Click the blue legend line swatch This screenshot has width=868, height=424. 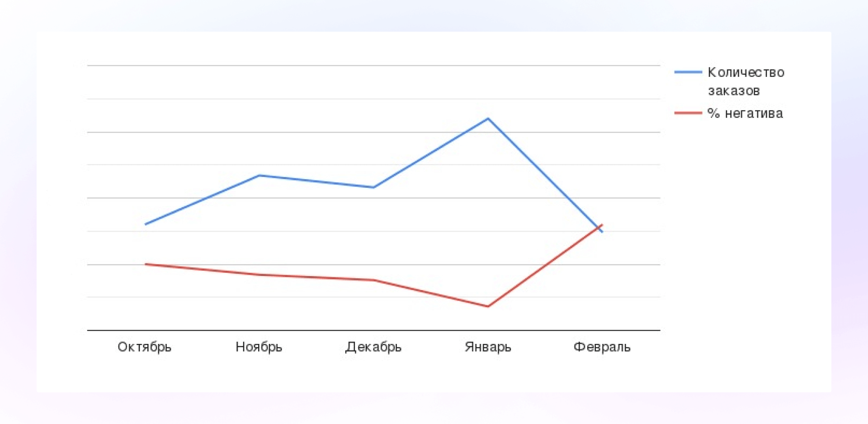click(688, 72)
